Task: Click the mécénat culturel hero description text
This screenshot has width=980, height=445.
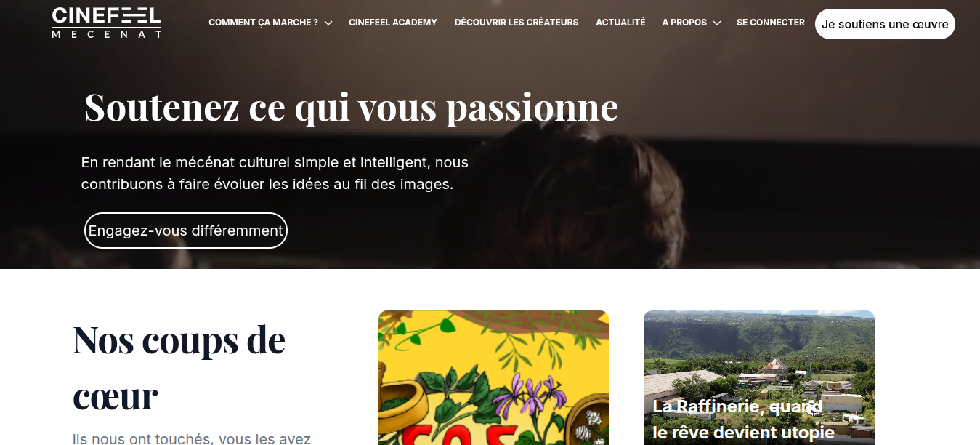Action: click(x=275, y=173)
